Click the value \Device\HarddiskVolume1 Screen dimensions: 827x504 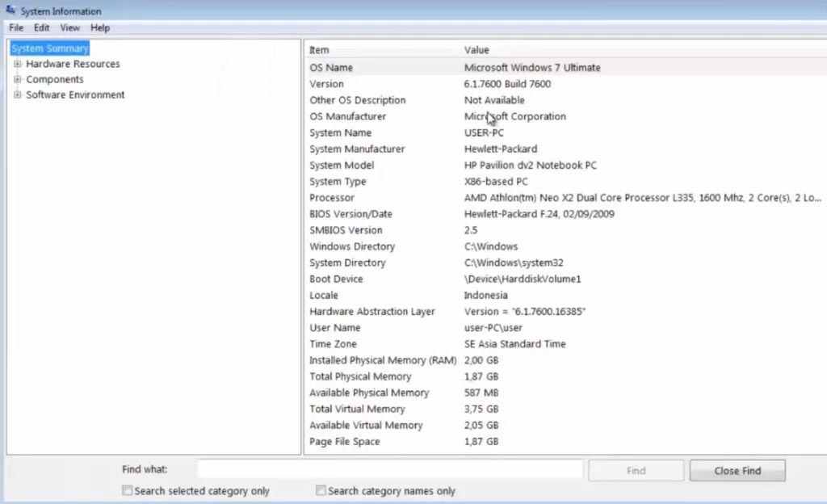(523, 279)
